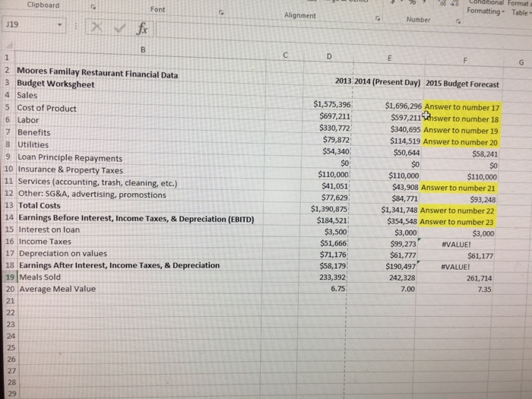Select row 25 header
The height and width of the screenshot is (399, 532).
[11, 347]
